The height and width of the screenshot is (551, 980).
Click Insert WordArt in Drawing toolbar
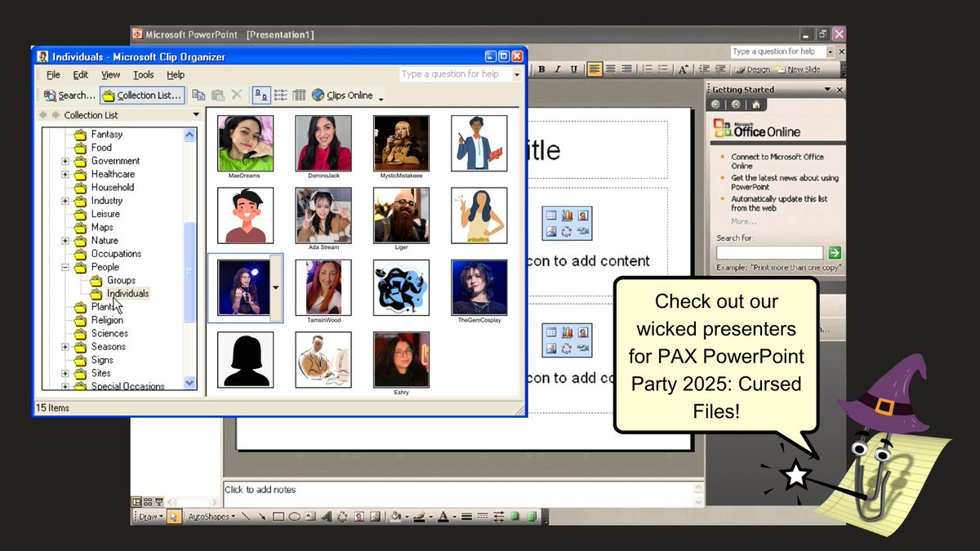point(326,517)
